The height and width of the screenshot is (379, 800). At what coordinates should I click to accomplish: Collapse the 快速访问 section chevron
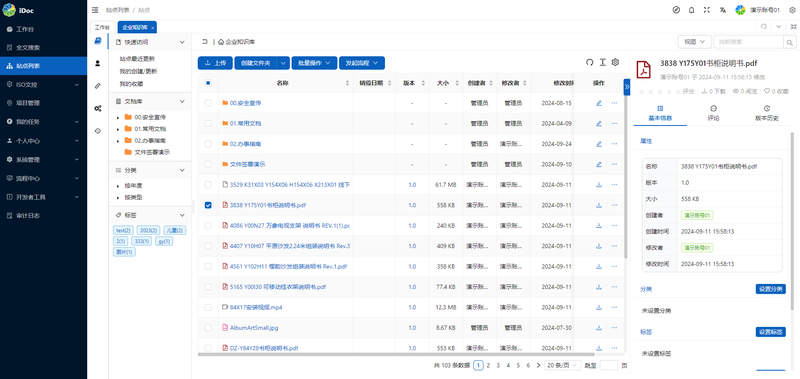(x=182, y=42)
